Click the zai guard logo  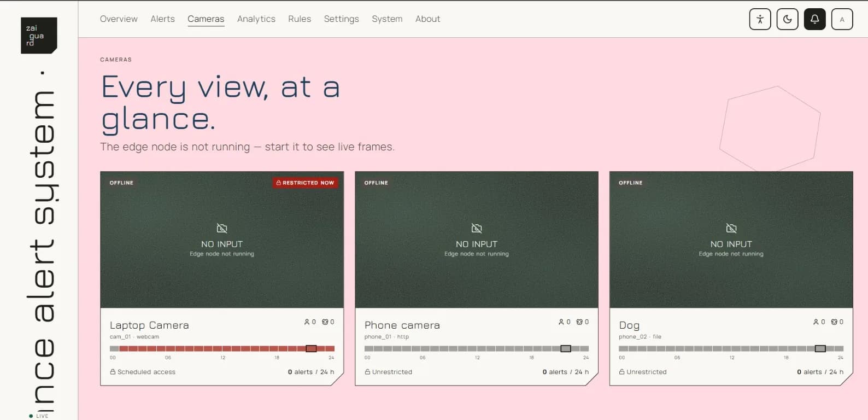pos(39,36)
